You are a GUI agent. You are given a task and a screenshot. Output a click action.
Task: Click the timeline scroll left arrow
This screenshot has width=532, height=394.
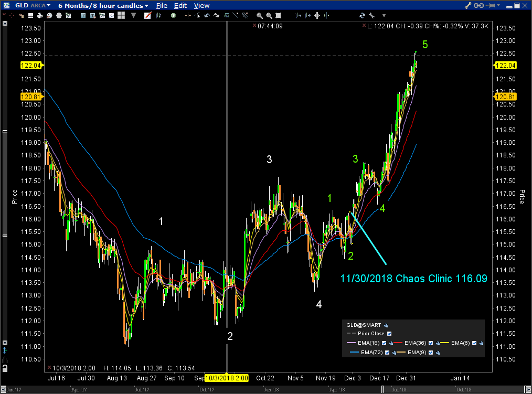click(x=3, y=390)
